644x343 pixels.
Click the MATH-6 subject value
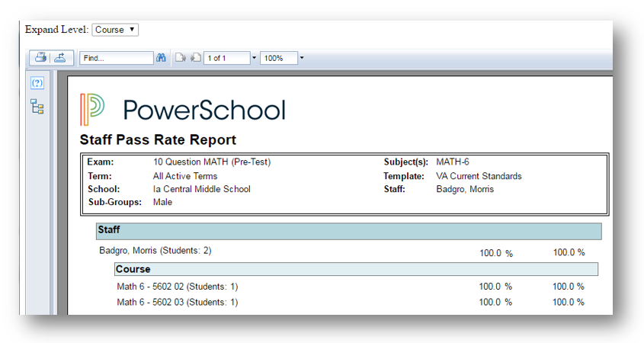(x=453, y=162)
